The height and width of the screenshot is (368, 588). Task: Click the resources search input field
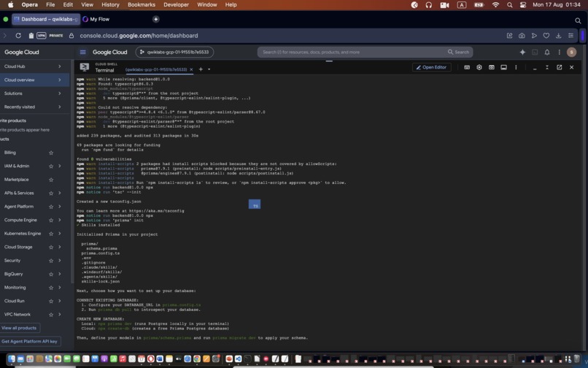[x=352, y=52]
